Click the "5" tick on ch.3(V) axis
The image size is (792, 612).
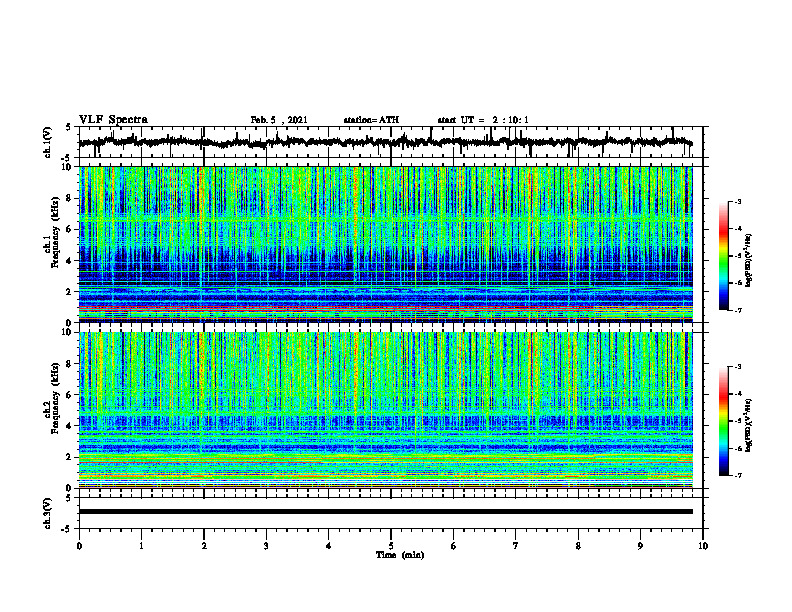click(70, 498)
